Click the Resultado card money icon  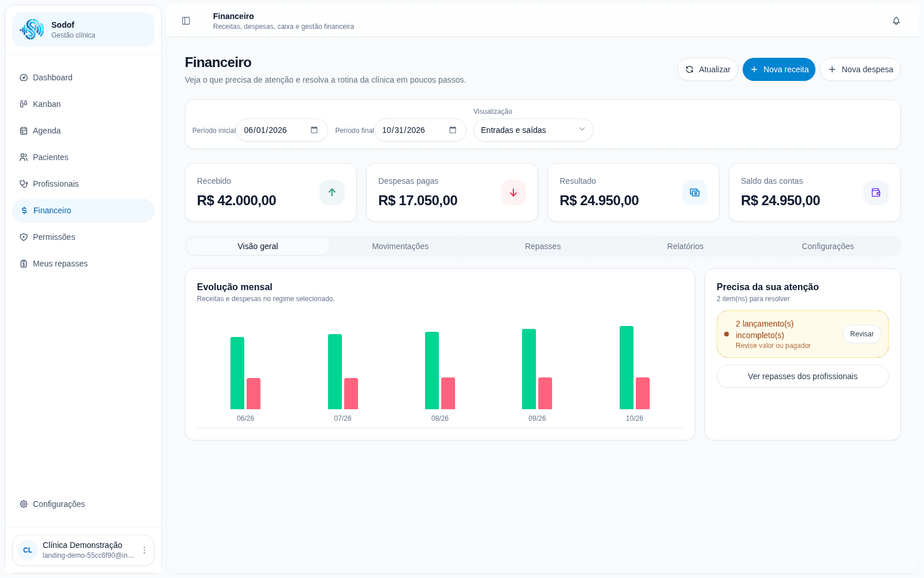coord(695,192)
